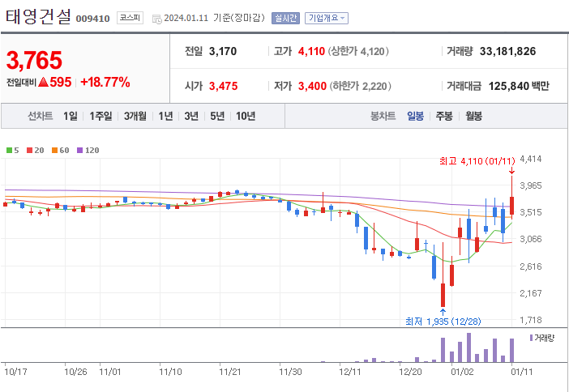
Task: Click the 2,616 price axis label
Action: [531, 266]
